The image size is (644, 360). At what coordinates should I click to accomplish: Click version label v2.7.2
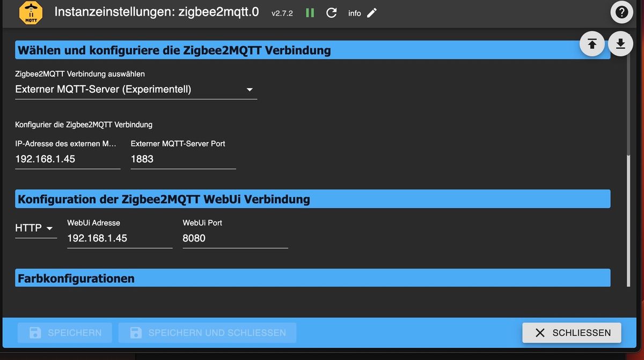click(x=282, y=13)
